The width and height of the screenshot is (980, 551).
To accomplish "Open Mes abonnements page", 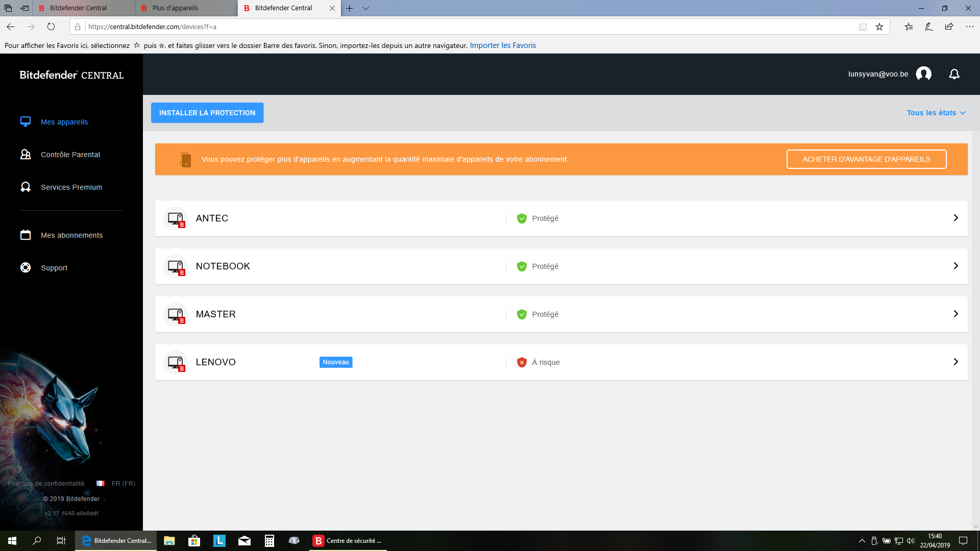I will coord(71,235).
